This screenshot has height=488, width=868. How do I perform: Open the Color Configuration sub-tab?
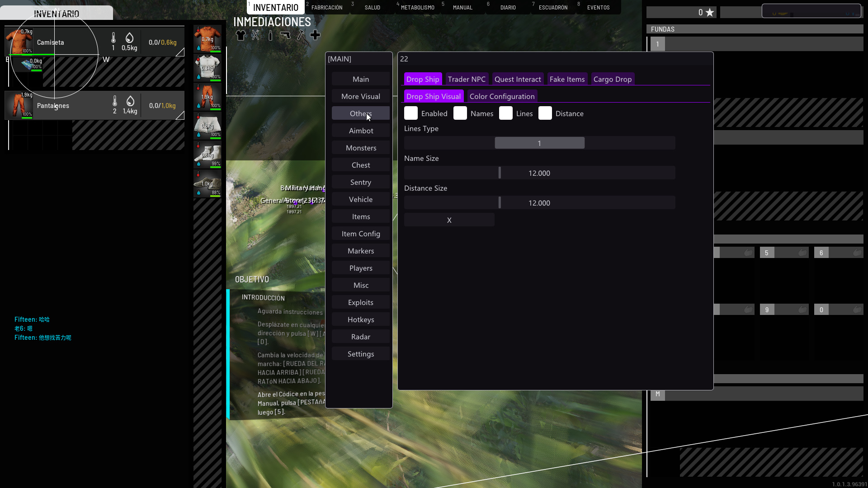502,96
